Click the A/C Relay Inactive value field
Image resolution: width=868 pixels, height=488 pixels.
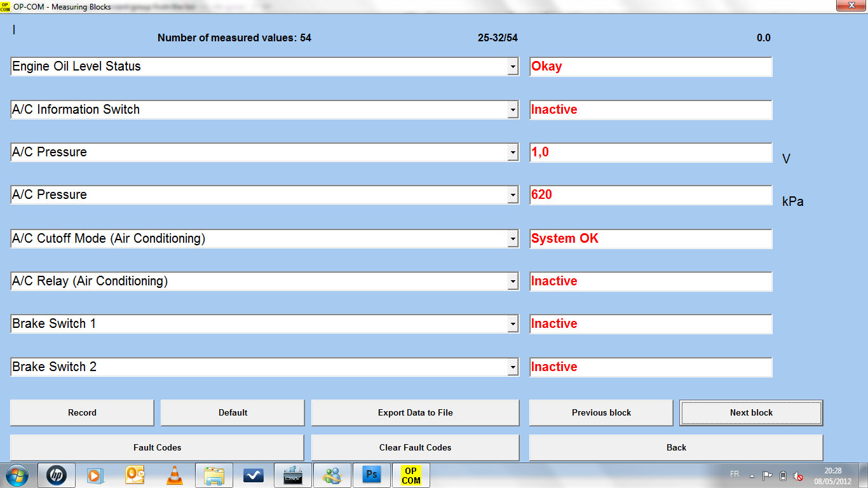coord(651,281)
